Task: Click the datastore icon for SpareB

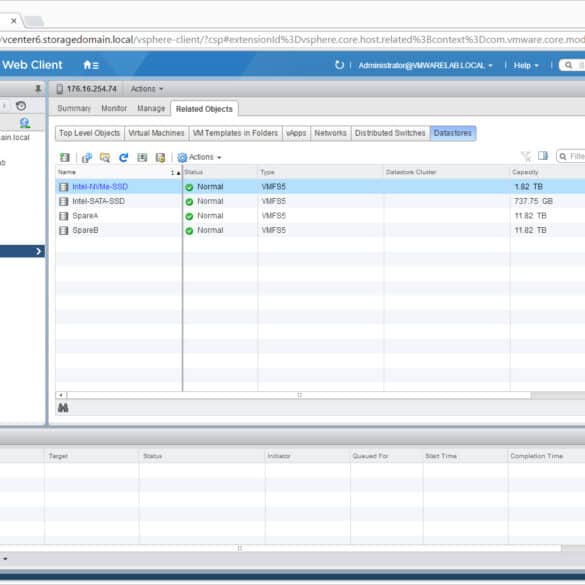Action: (x=64, y=231)
